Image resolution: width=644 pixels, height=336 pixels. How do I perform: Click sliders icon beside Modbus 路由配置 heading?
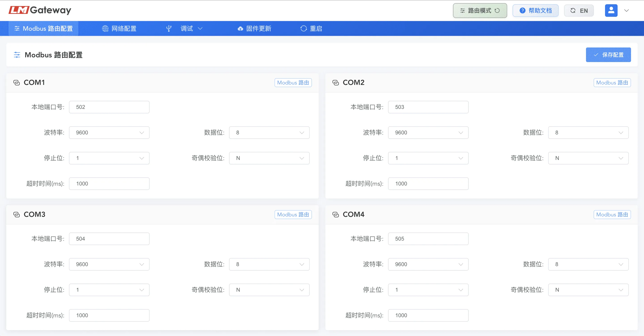tap(17, 55)
